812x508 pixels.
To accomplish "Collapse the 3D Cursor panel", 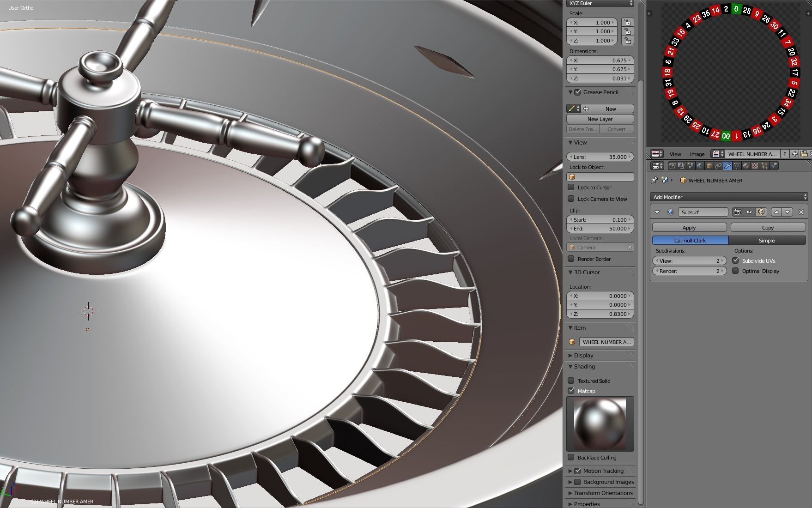I will pos(570,272).
